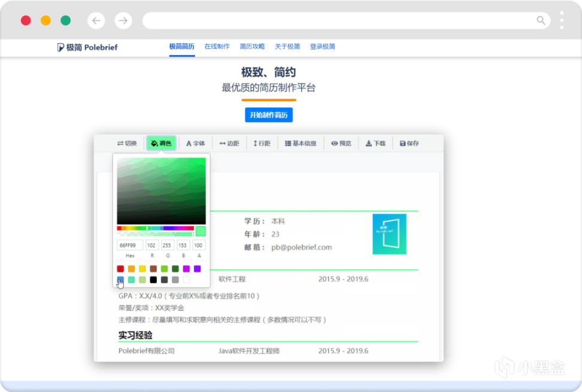
Task: Click the 切换 switch template toolbar button
Action: (127, 143)
